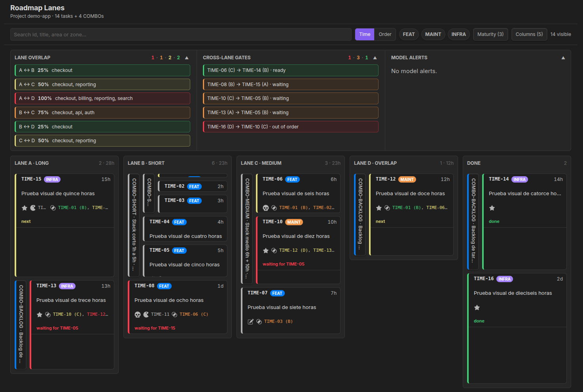The width and height of the screenshot is (583, 392).
Task: Switch to Order view mode
Action: click(385, 34)
